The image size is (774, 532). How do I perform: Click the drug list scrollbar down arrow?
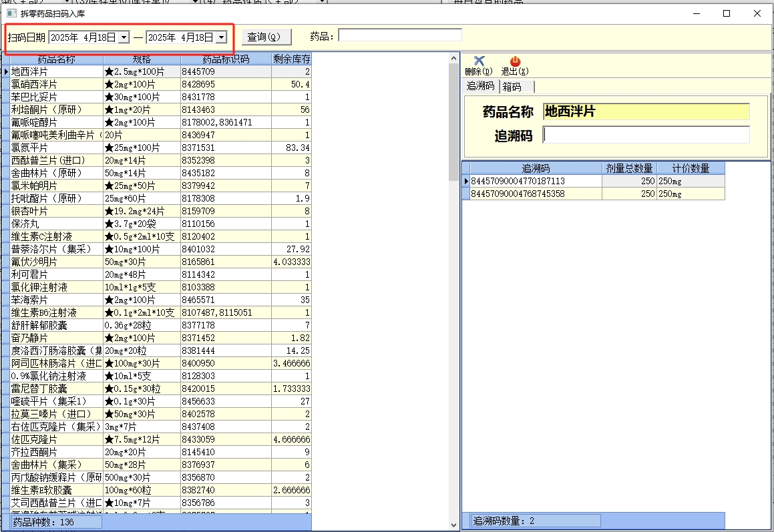453,525
